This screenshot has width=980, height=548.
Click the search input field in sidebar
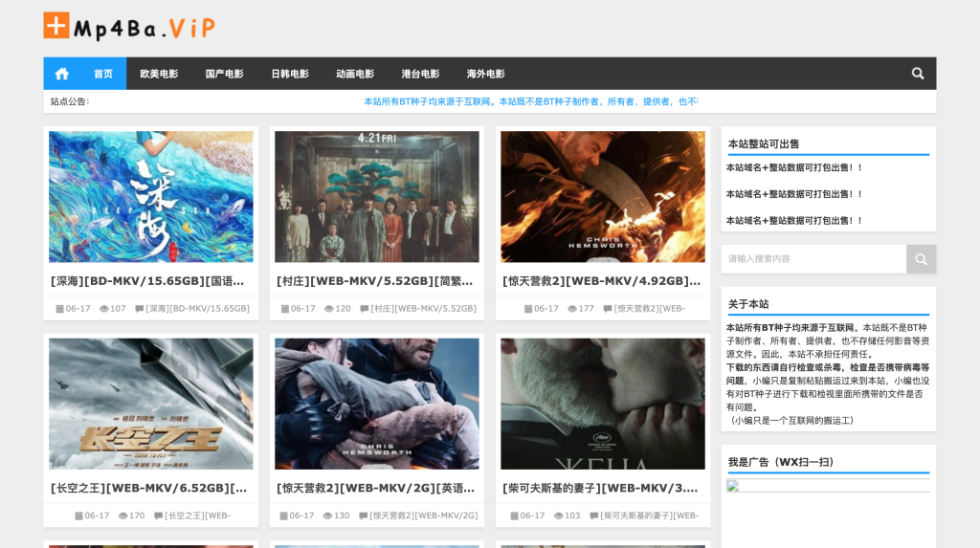tap(813, 259)
